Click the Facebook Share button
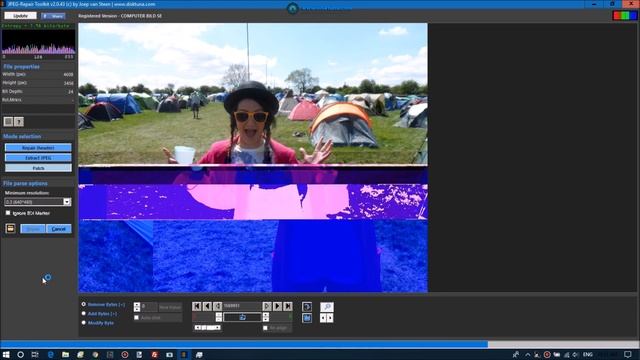The width and height of the screenshot is (640, 360). [53, 16]
